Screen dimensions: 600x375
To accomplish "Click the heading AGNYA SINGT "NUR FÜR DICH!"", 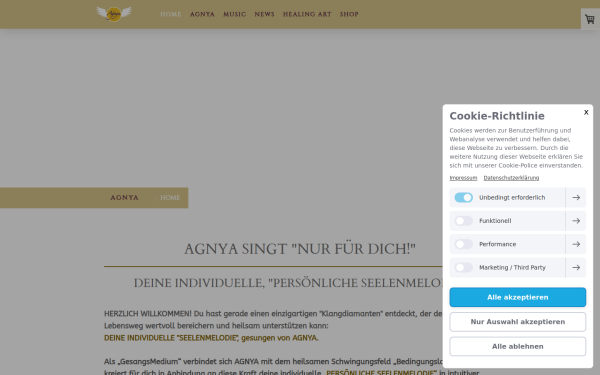I will [x=300, y=249].
